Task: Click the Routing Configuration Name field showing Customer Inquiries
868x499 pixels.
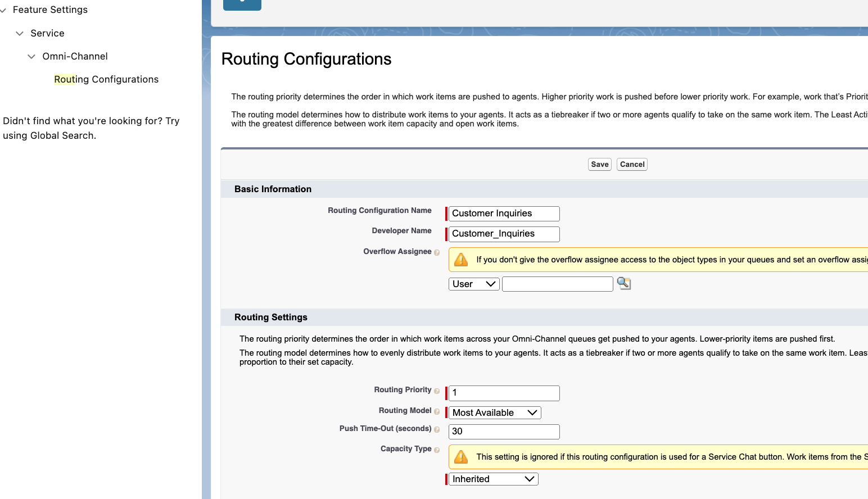Action: click(x=503, y=213)
